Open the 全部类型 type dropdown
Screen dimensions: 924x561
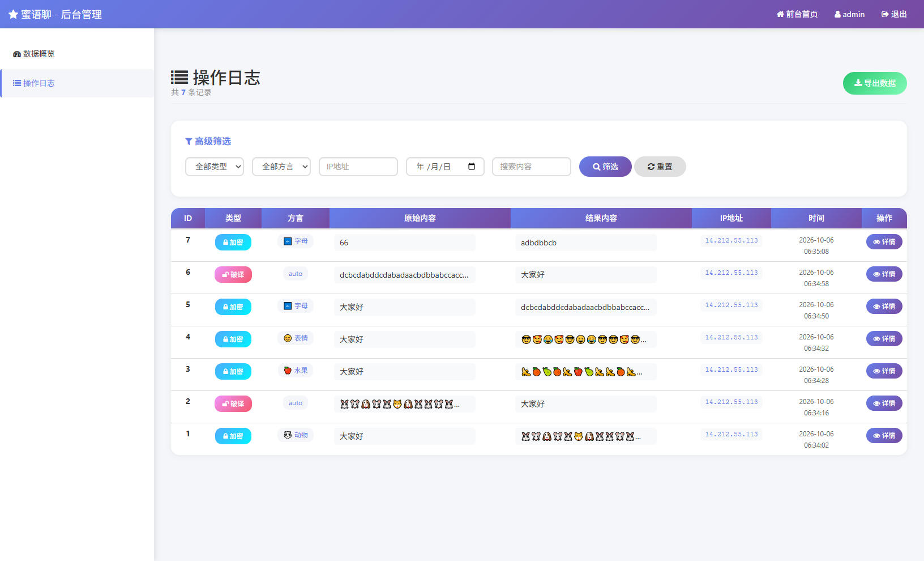tap(215, 167)
